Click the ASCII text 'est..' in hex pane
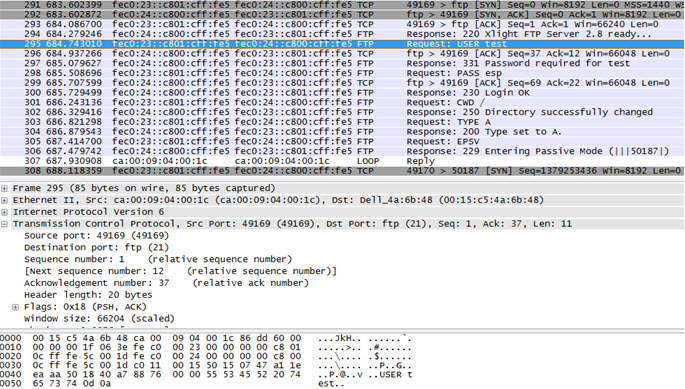 click(331, 384)
